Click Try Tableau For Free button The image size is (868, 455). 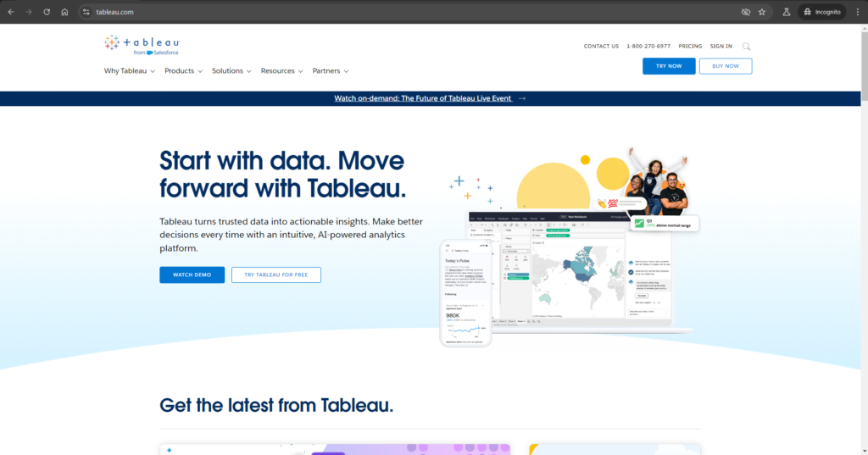pos(276,275)
